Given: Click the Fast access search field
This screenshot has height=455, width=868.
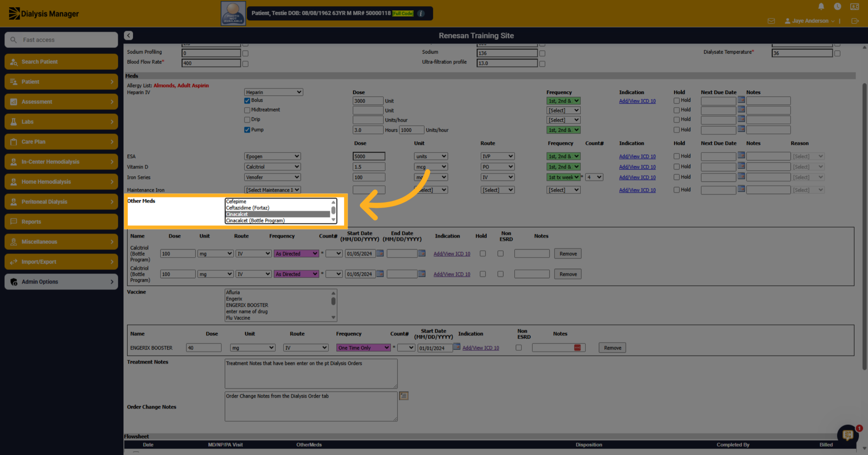Looking at the screenshot, I should click(61, 40).
